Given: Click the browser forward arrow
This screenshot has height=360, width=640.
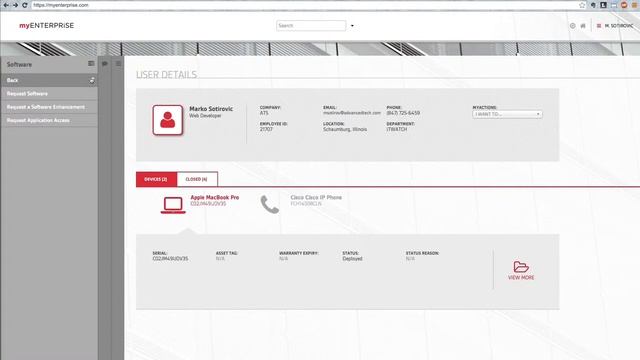Looking at the screenshot, I should click(x=15, y=5).
